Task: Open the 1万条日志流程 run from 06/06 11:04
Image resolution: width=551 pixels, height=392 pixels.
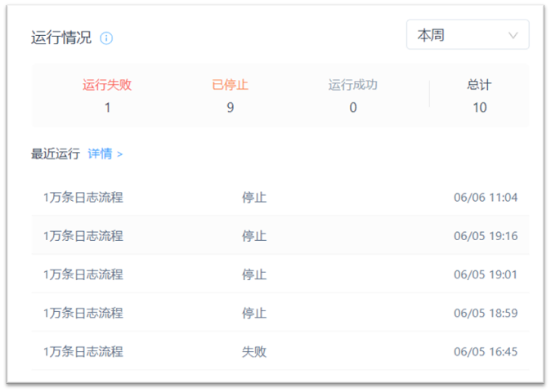Action: pyautogui.click(x=83, y=197)
